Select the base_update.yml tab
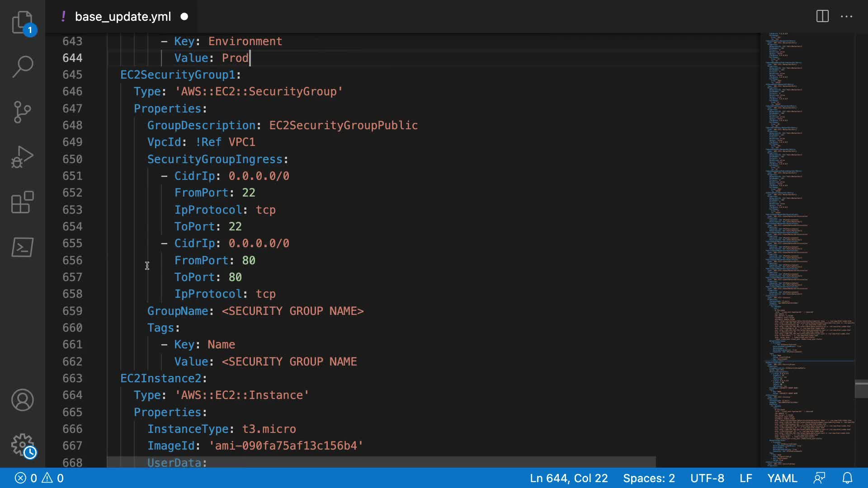The height and width of the screenshot is (488, 868). click(x=123, y=17)
